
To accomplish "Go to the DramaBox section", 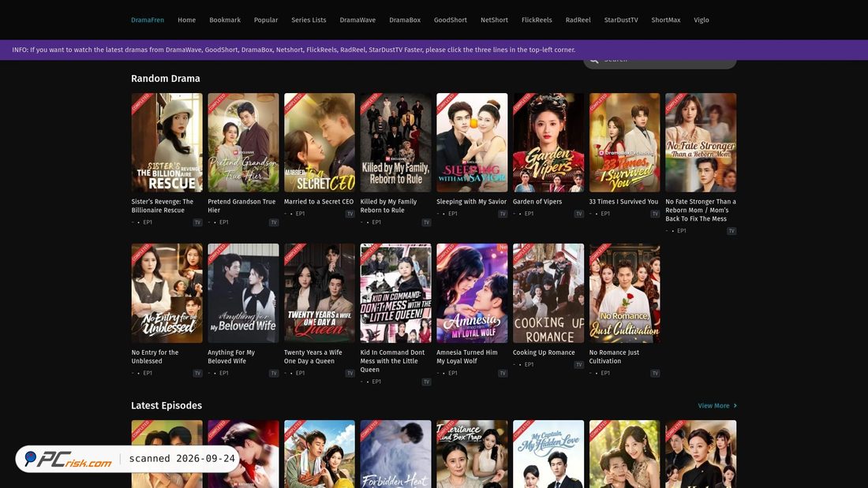I will 405,20.
